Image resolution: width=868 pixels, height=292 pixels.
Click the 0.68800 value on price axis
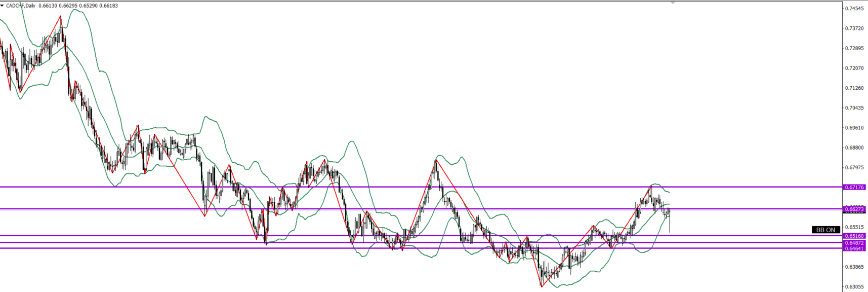pos(854,148)
